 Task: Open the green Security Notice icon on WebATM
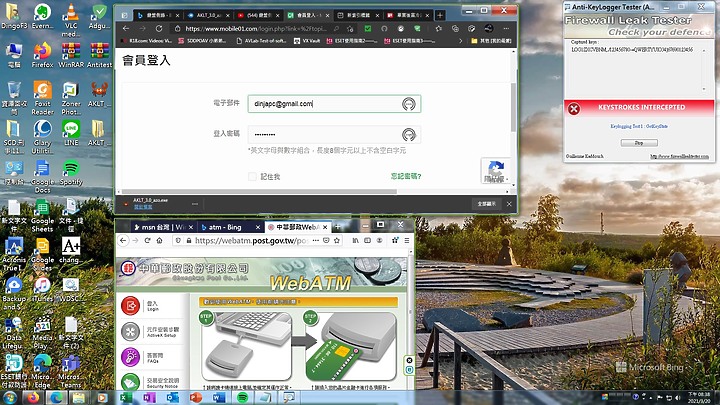(130, 382)
